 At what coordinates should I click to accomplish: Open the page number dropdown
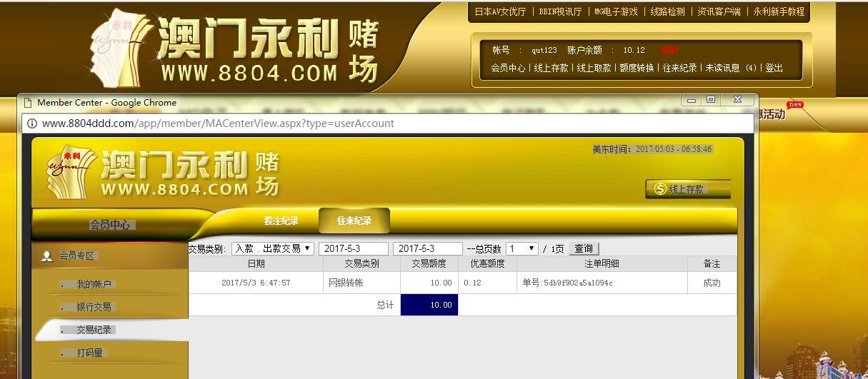pyautogui.click(x=522, y=248)
